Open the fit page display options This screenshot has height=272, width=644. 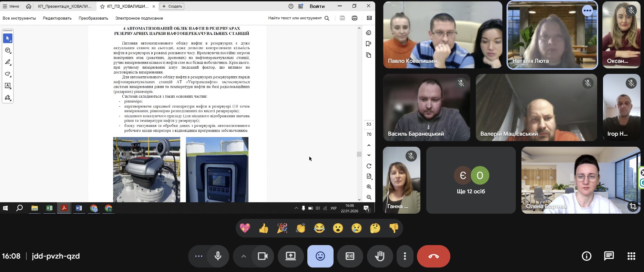(x=369, y=176)
